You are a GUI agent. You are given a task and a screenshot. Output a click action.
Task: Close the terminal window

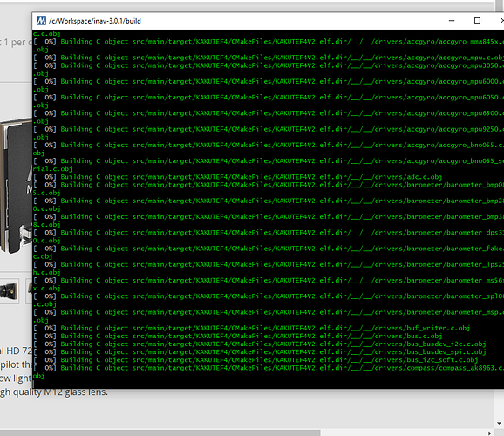click(501, 21)
